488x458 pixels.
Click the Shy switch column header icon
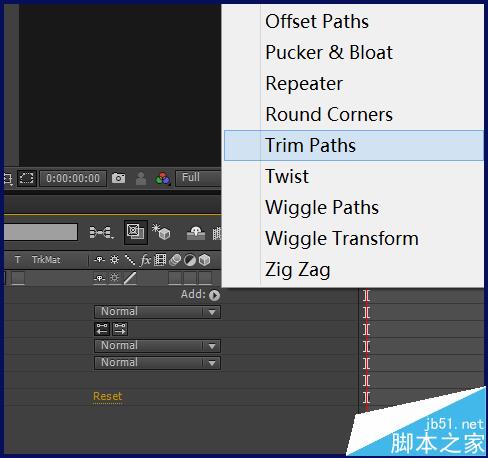coord(100,260)
